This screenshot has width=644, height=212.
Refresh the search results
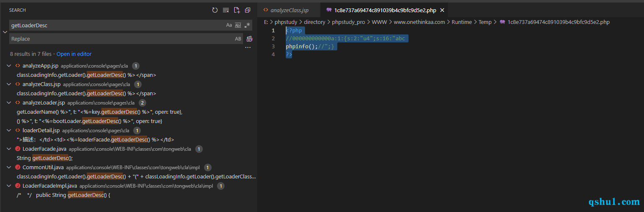tap(215, 10)
